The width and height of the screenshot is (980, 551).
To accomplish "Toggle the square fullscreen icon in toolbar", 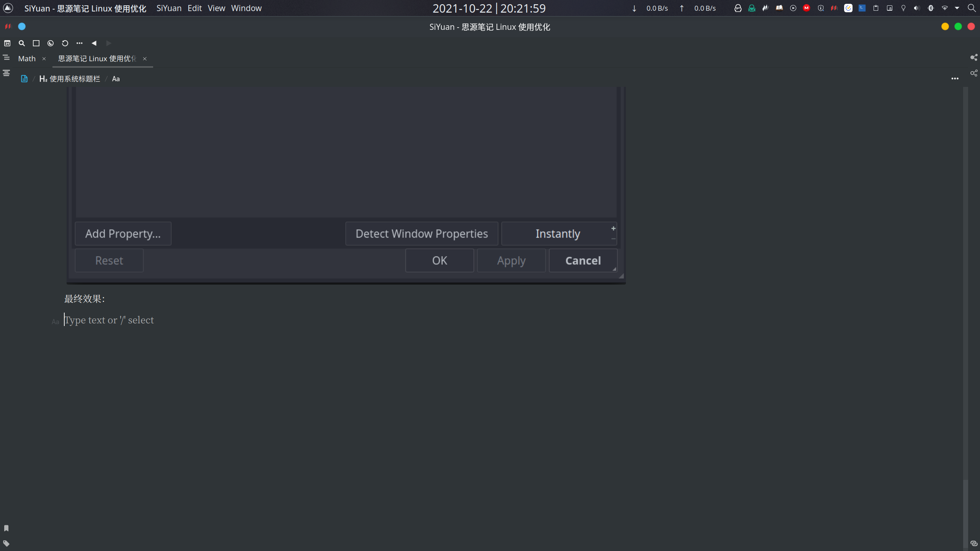I will (x=36, y=43).
